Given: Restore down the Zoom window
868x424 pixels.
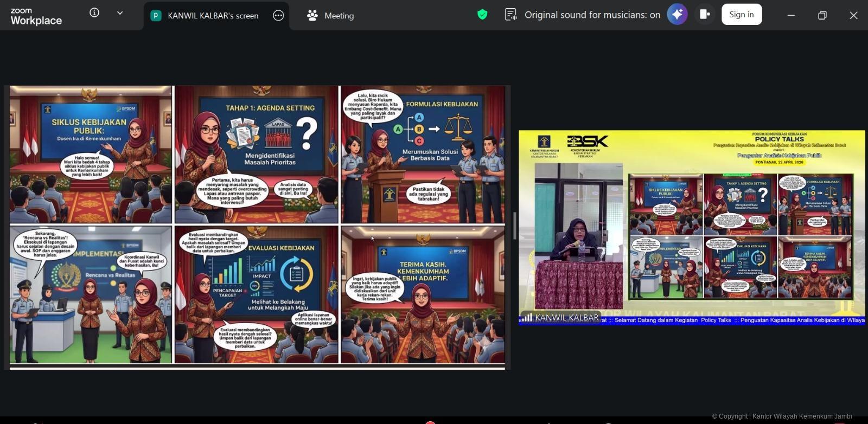Looking at the screenshot, I should point(822,15).
